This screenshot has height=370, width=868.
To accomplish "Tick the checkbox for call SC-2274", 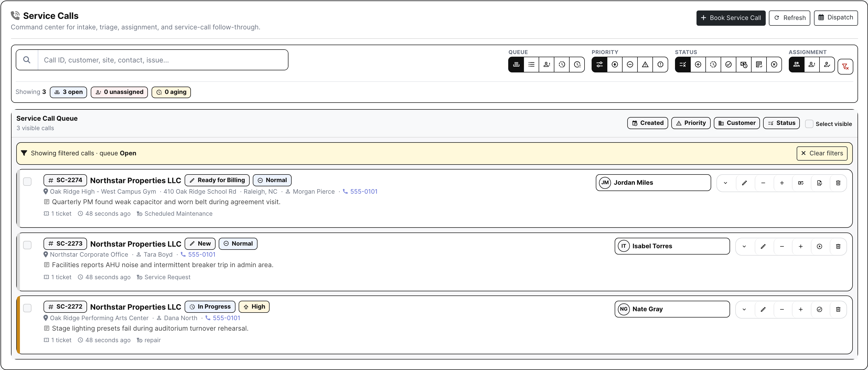I will (x=27, y=182).
